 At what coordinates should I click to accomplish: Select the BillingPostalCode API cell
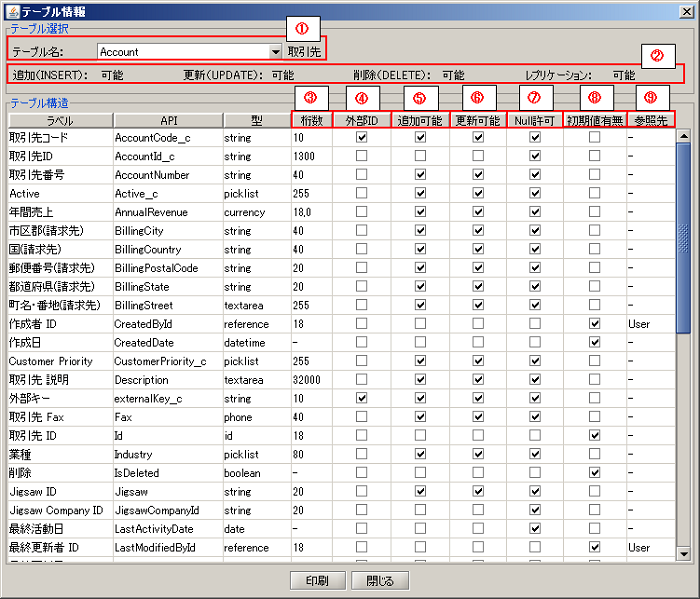168,268
